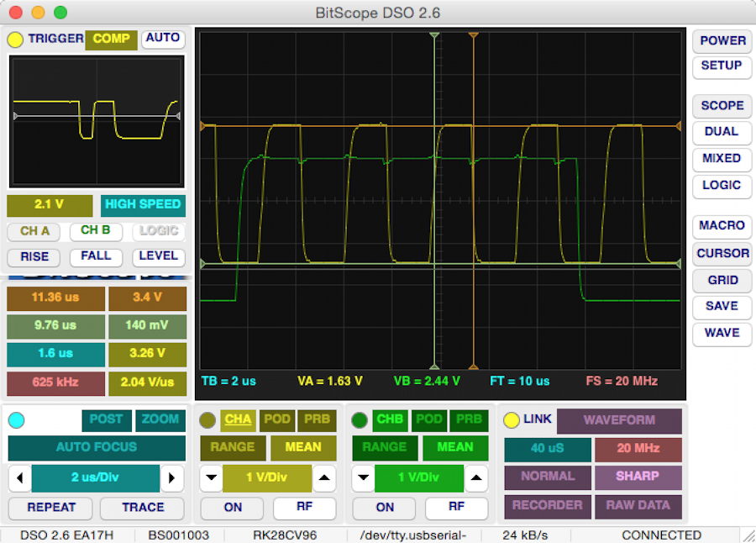Click the 40 uS capture duration field

pyautogui.click(x=547, y=449)
